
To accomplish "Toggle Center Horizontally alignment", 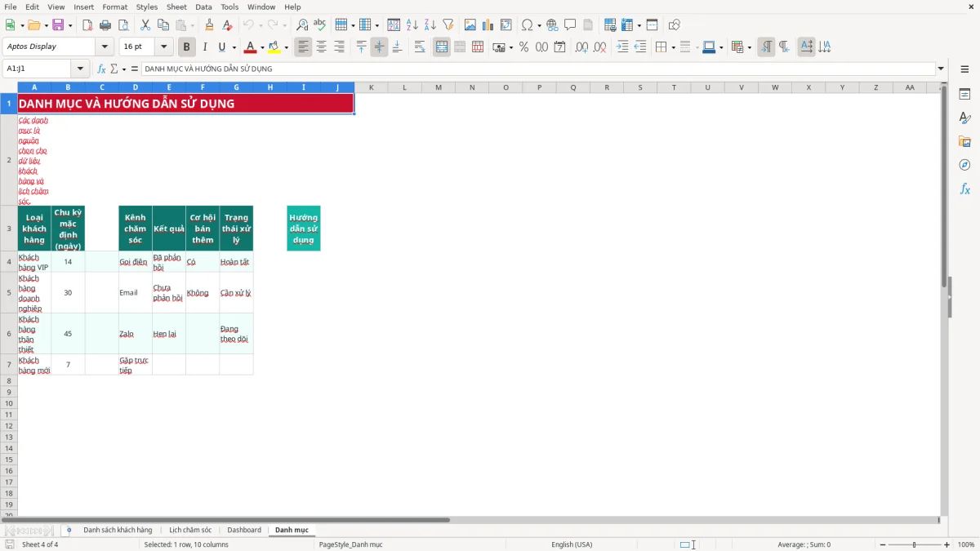I will pyautogui.click(x=321, y=47).
